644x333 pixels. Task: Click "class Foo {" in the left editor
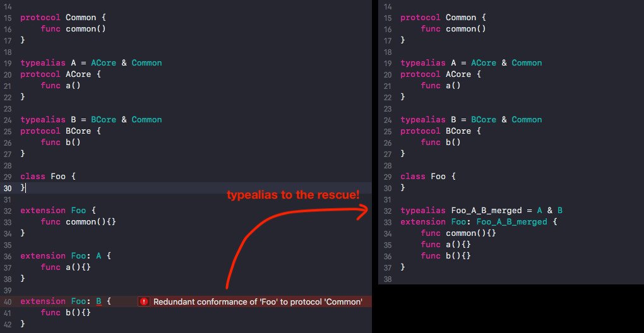47,177
